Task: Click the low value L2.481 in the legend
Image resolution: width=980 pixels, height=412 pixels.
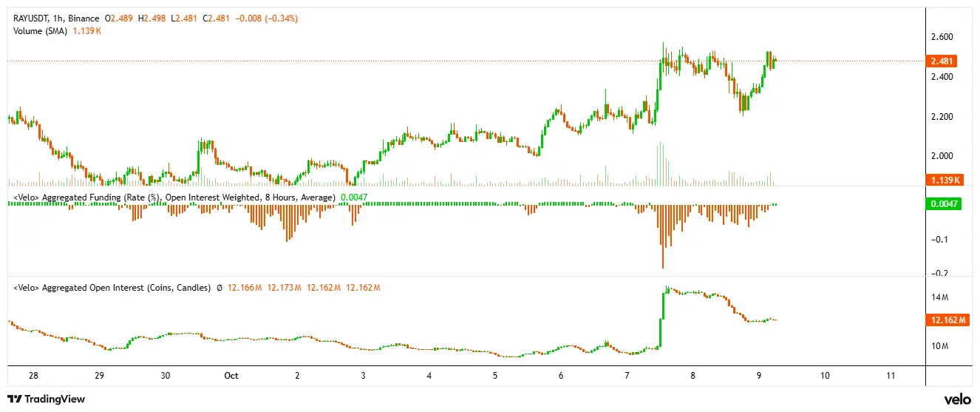Action: 185,18
